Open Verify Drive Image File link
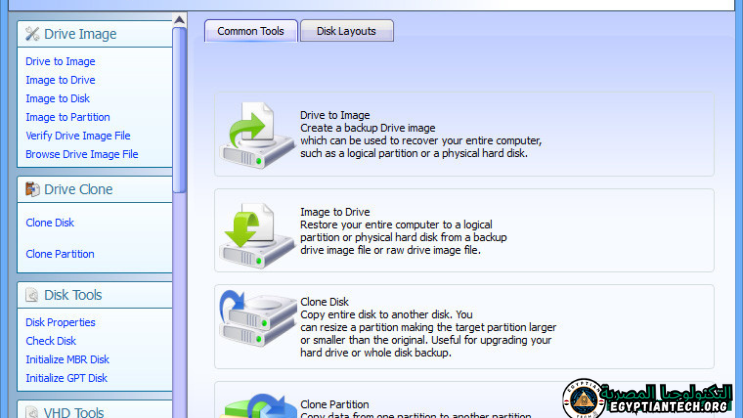Image resolution: width=743 pixels, height=418 pixels. tap(78, 136)
